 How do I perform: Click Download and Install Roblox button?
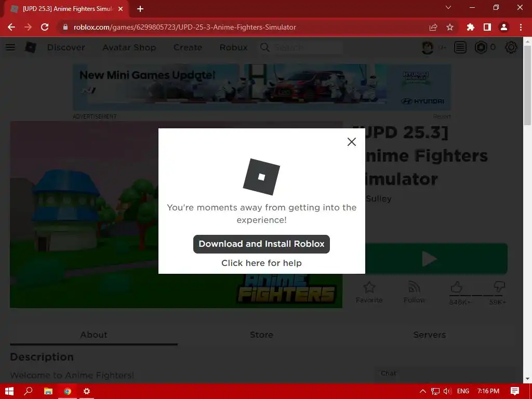pyautogui.click(x=261, y=244)
